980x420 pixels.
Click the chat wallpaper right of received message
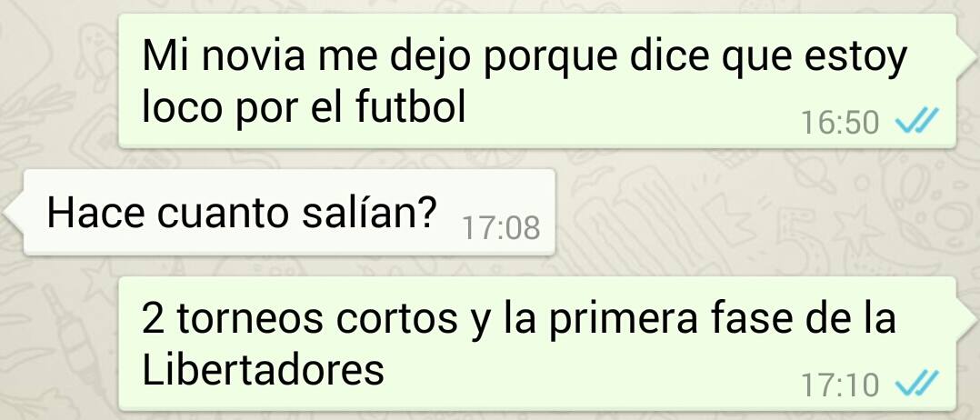pyautogui.click(x=763, y=213)
